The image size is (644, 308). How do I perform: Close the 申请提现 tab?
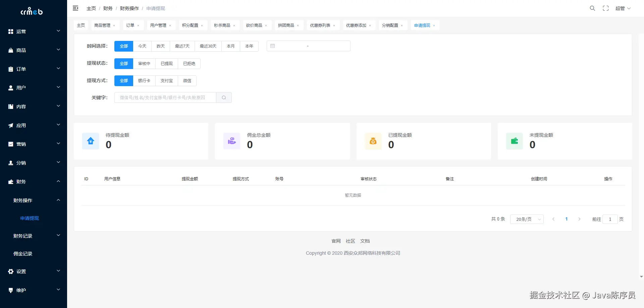click(434, 25)
